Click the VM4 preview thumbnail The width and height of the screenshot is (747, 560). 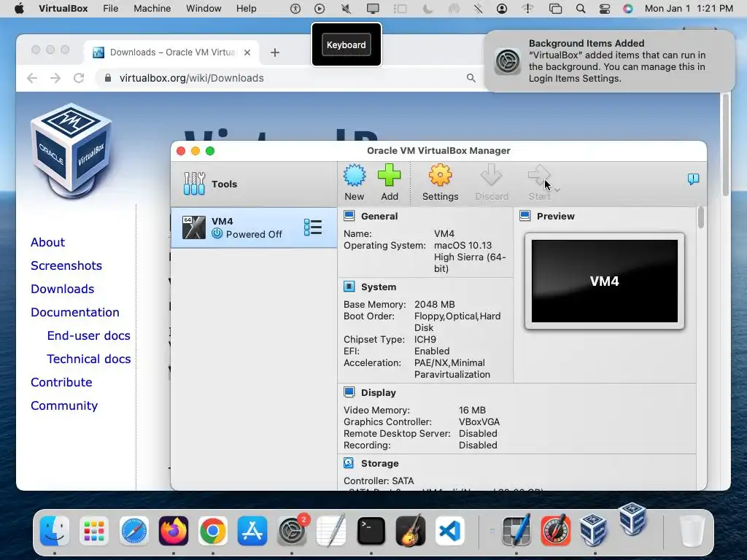605,281
